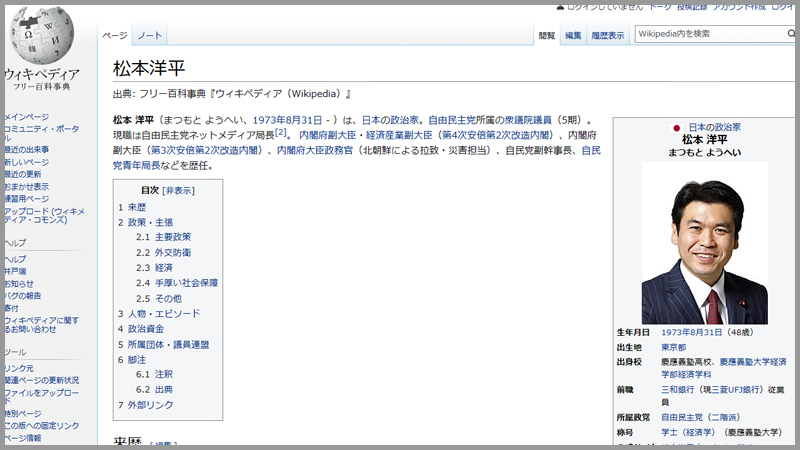The height and width of the screenshot is (450, 800).
Task: Open the 日本の政治家 link in intro
Action: coord(390,120)
